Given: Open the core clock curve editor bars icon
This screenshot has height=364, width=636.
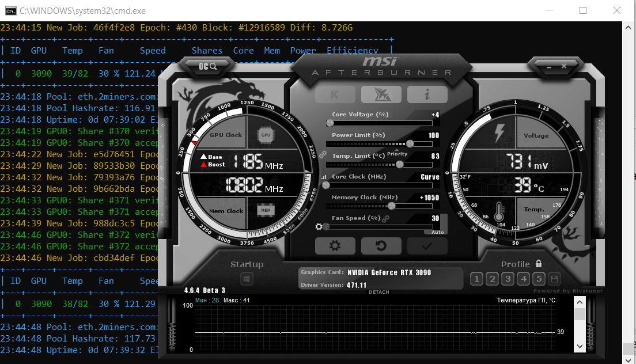Looking at the screenshot, I should [x=324, y=177].
